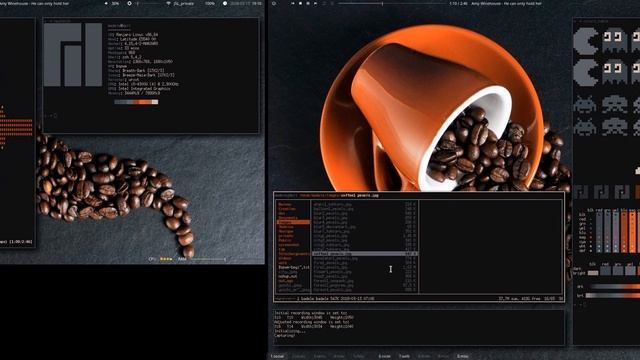640x360 pixels.
Task: Select the nohup.out file in ranger
Action: (288, 276)
